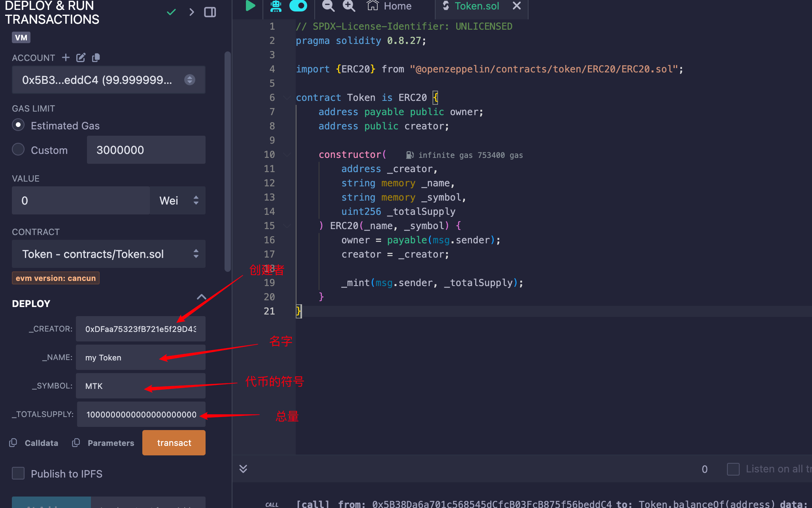Close the Token.sol tab
This screenshot has width=812, height=508.
[517, 6]
